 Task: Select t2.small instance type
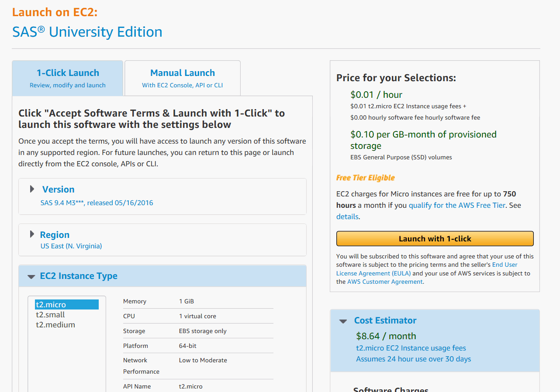point(67,315)
